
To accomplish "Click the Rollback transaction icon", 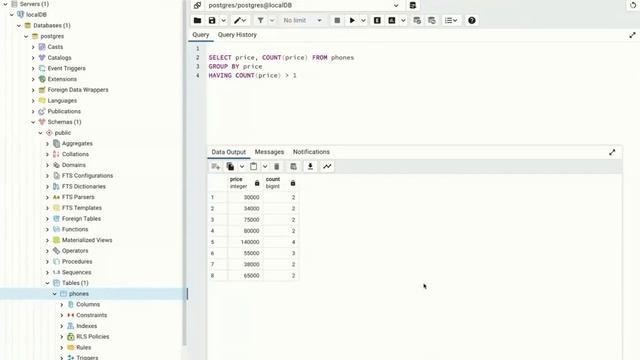I will (431, 20).
